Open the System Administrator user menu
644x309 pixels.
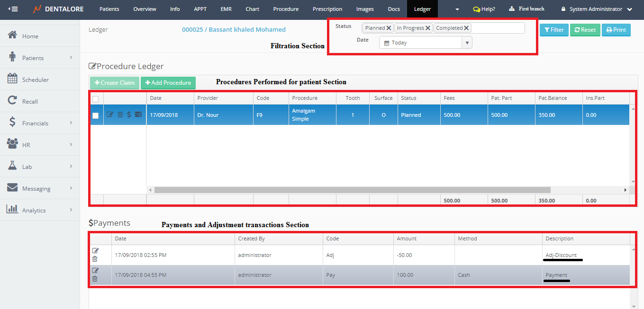[x=596, y=9]
